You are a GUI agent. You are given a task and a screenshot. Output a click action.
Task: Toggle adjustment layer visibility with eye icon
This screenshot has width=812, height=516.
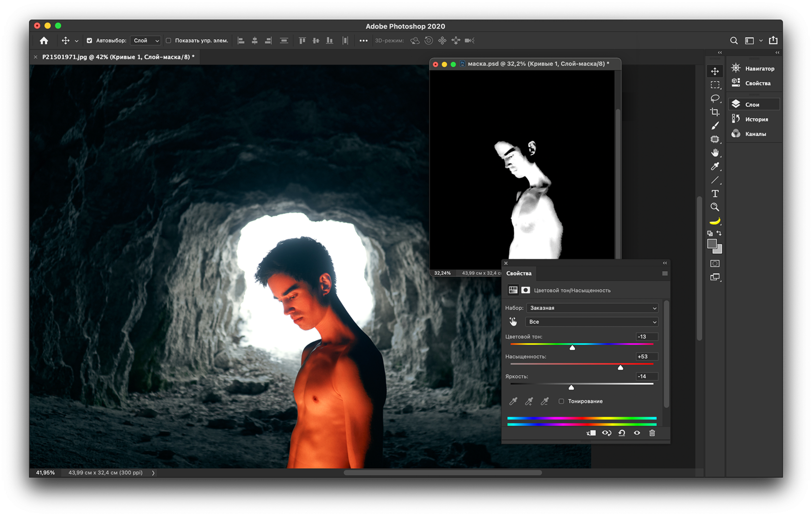pyautogui.click(x=637, y=433)
